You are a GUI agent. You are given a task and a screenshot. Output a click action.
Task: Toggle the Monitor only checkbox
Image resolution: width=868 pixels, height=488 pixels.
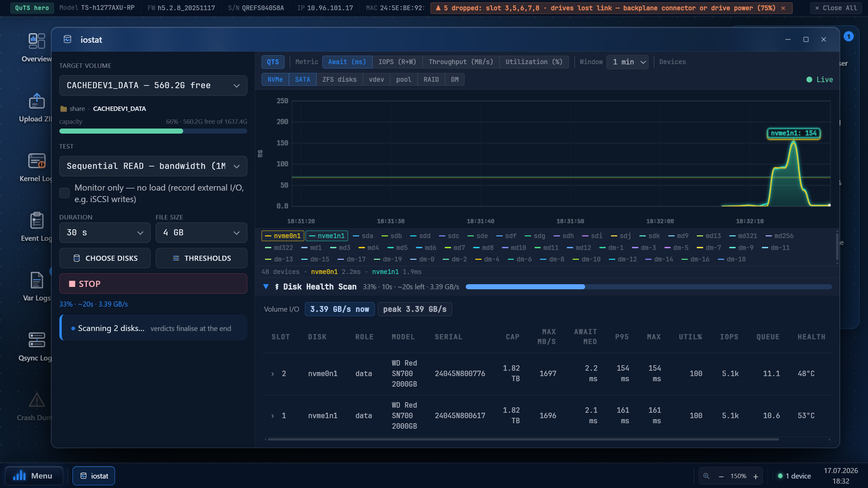point(64,193)
